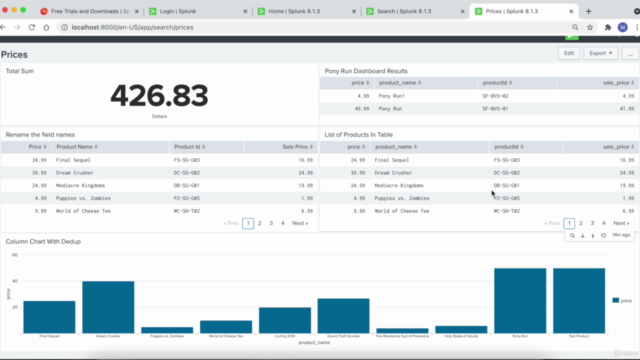Switch to Search | Splunk 8.1.3 tab
This screenshot has width=640, height=360.
[x=415, y=11]
